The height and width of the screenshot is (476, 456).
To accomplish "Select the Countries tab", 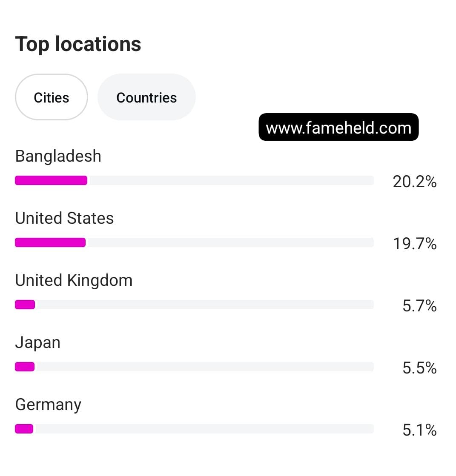I will [146, 97].
